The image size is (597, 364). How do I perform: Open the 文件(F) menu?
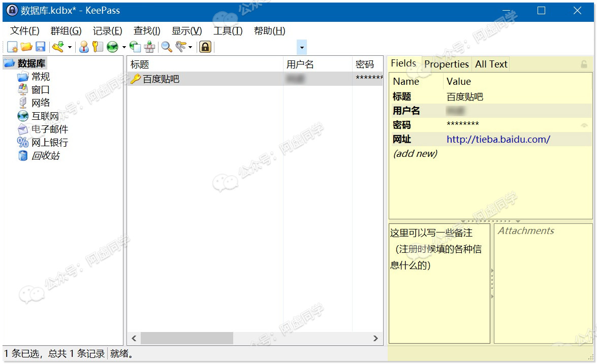point(25,31)
